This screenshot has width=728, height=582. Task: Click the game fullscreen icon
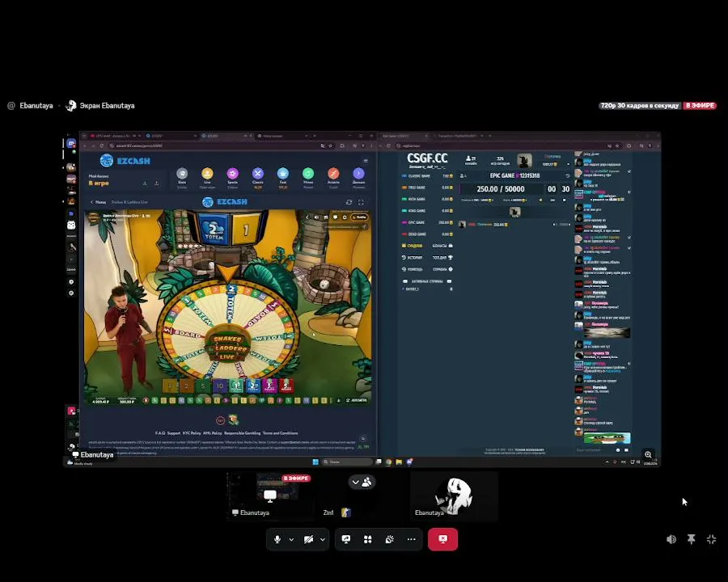click(x=361, y=202)
